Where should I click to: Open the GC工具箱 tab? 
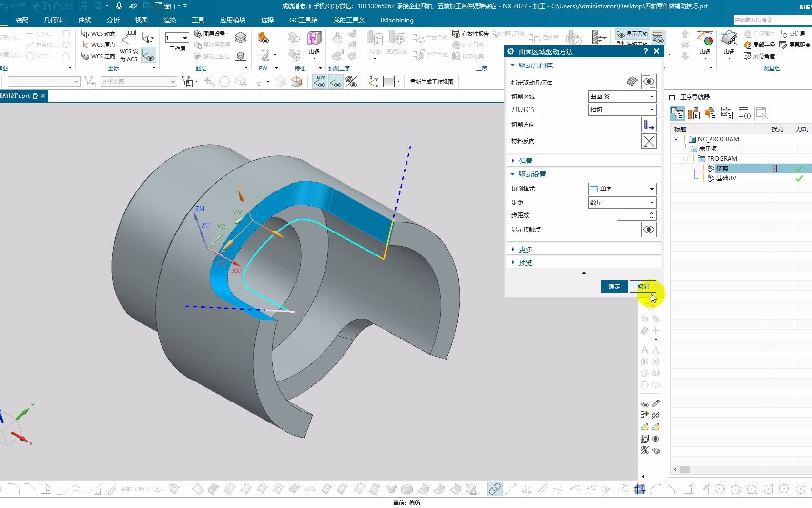click(x=303, y=20)
